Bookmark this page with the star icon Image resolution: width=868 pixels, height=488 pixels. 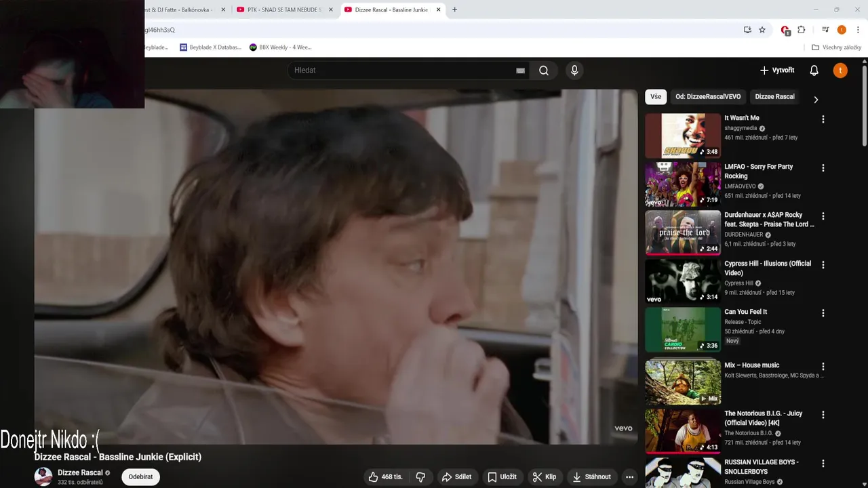click(x=762, y=30)
